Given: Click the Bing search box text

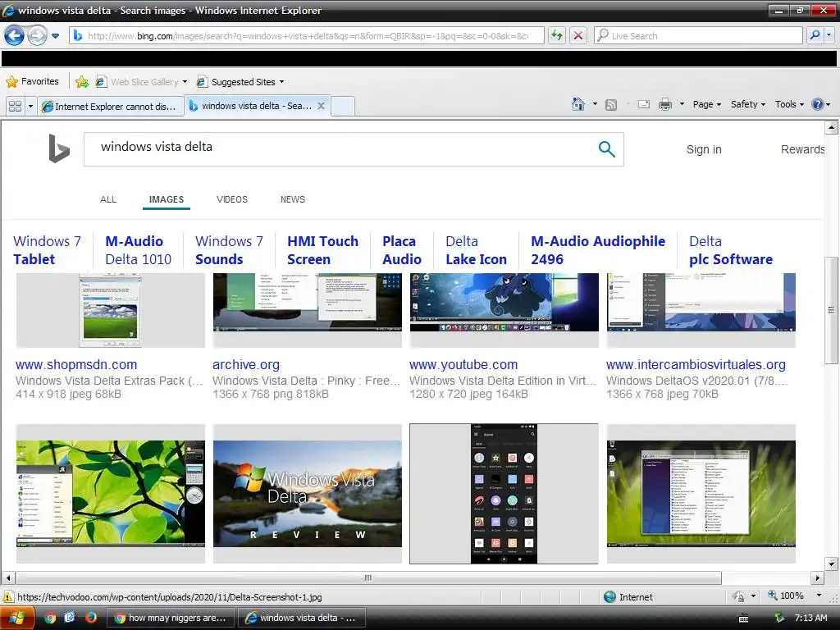Looking at the screenshot, I should (x=157, y=147).
